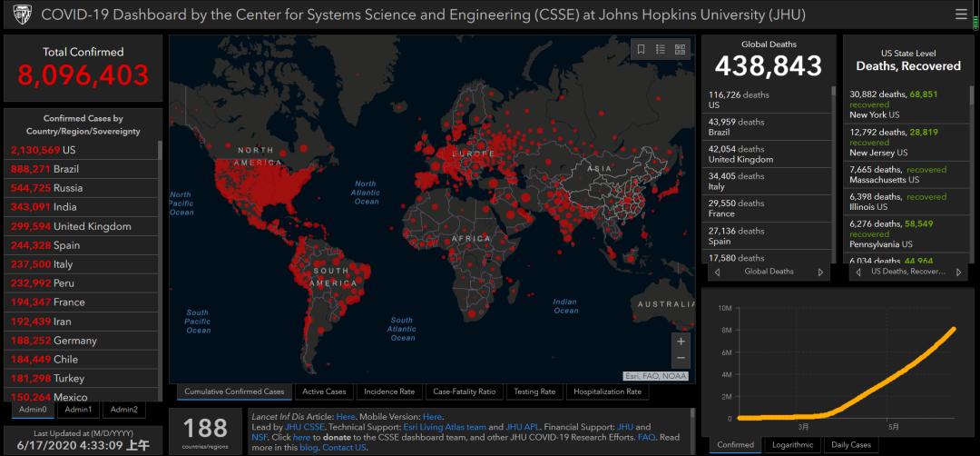Select the Admin0 tab
Image resolution: width=980 pixels, height=456 pixels.
(33, 409)
